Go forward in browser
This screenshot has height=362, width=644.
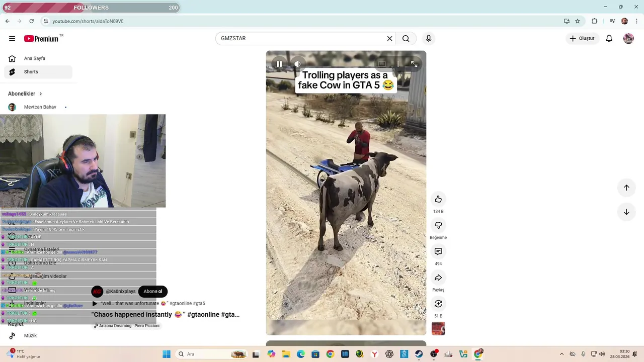pos(19,21)
